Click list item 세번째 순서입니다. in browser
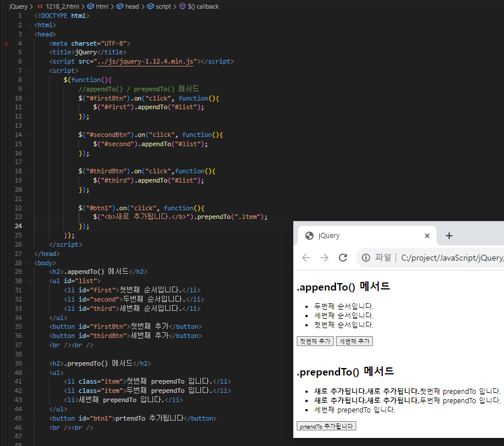Viewport: 504px width, 446px height. [x=344, y=315]
